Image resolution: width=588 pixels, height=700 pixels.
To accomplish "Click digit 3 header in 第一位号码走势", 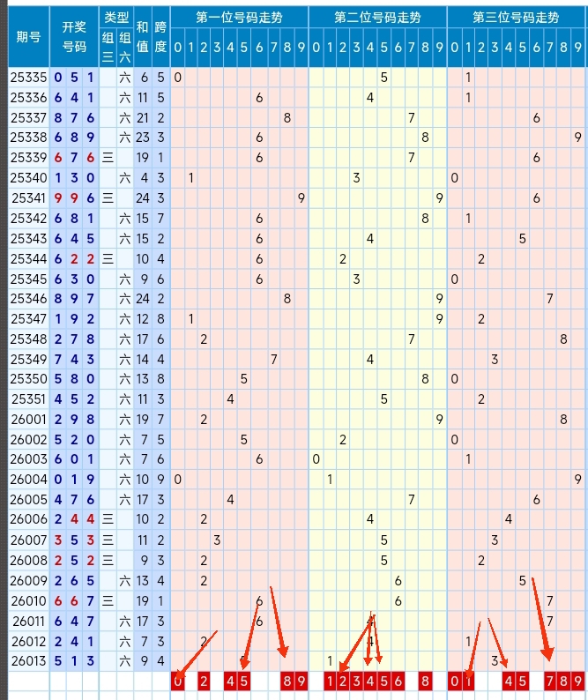I will (217, 48).
